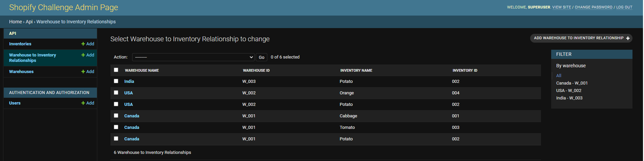This screenshot has width=644, height=161.
Task: Click the Cabbage inventory name cell
Action: [348, 116]
